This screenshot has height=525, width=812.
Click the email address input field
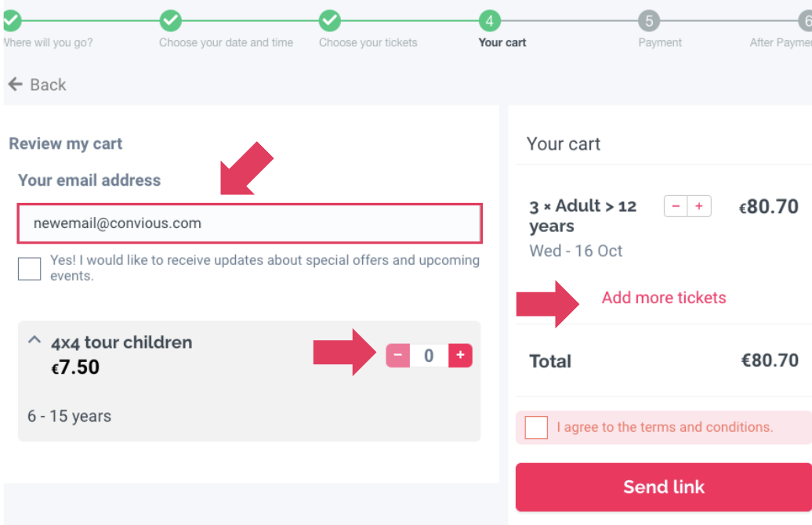pyautogui.click(x=249, y=223)
